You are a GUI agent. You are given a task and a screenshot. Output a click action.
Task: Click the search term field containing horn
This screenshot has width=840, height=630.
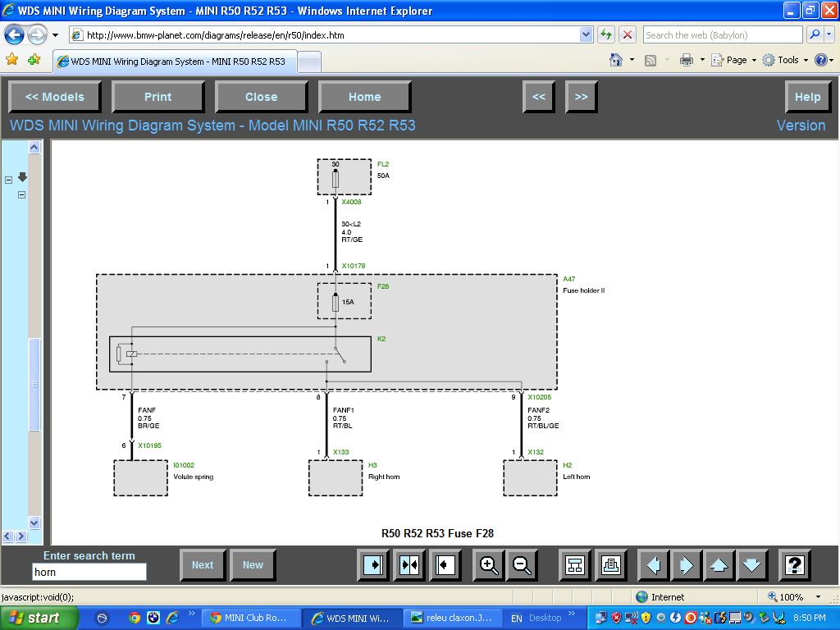89,572
